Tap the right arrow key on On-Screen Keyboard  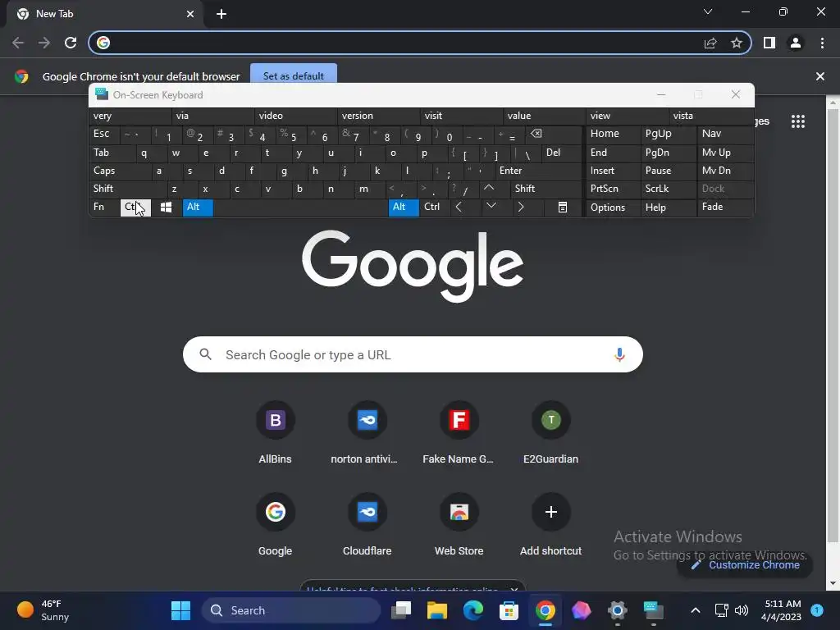(521, 207)
